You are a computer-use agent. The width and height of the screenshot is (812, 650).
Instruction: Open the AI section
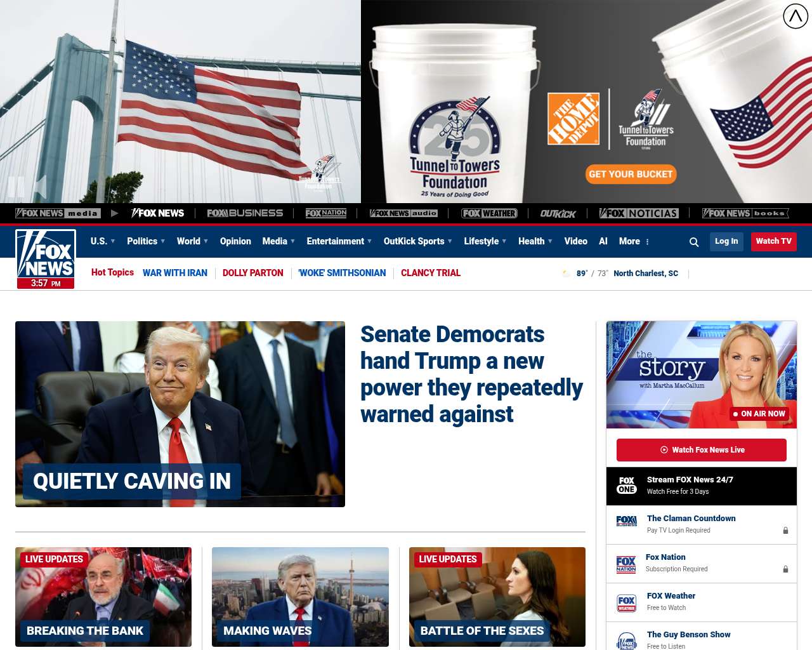click(x=603, y=241)
